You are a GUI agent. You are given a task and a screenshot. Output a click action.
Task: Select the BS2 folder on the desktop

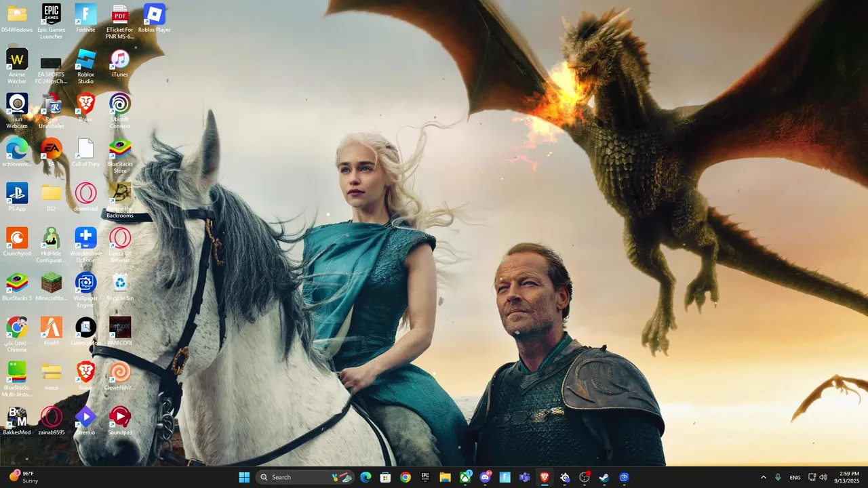tap(51, 197)
